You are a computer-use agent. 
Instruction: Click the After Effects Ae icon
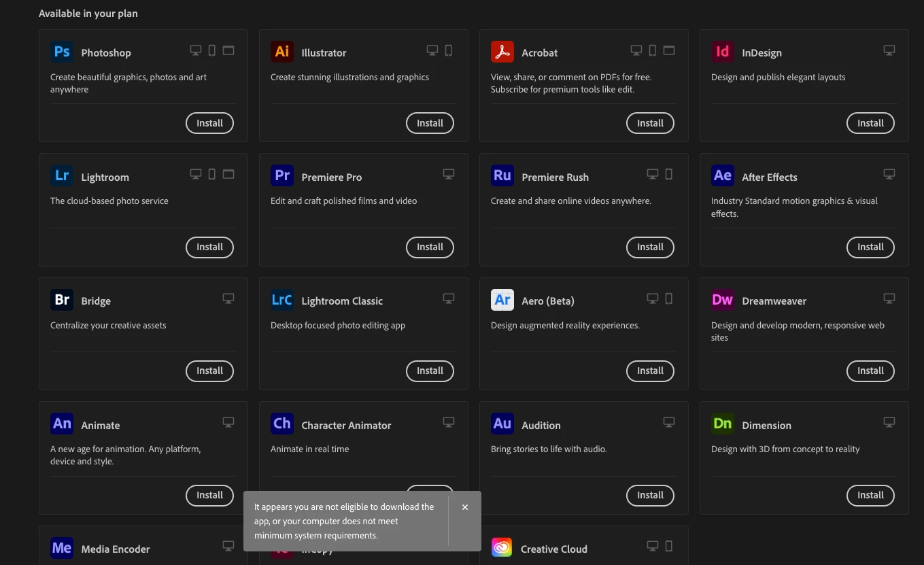(723, 175)
